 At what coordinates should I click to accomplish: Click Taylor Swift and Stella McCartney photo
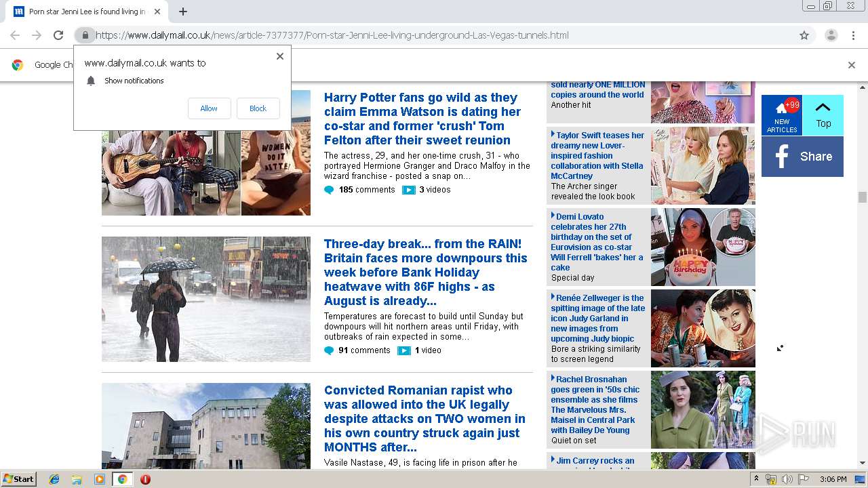coord(703,165)
